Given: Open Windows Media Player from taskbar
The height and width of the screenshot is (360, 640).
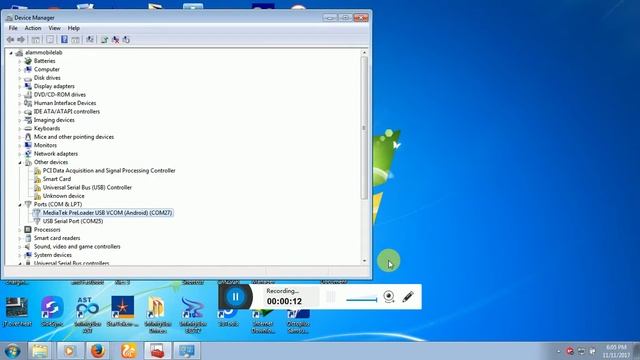Looking at the screenshot, I should 69,351.
